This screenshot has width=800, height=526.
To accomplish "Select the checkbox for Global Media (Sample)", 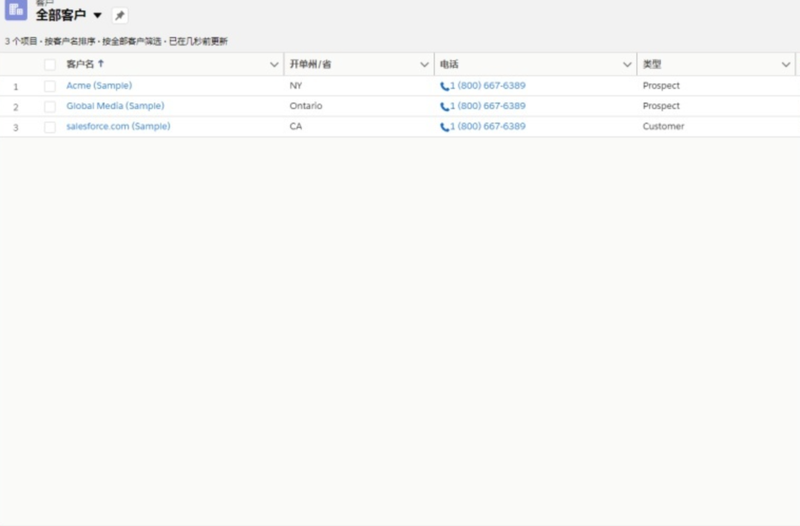I will pos(49,107).
